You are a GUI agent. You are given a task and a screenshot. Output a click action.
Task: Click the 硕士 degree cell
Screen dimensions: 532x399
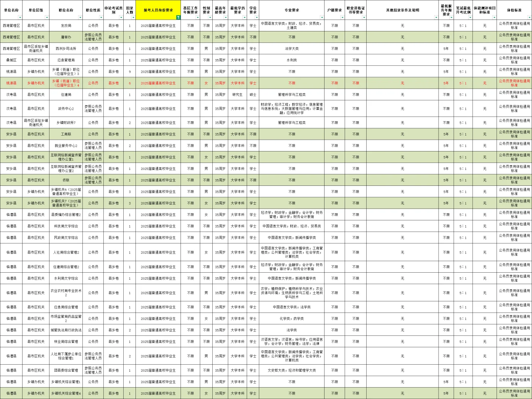(253, 95)
